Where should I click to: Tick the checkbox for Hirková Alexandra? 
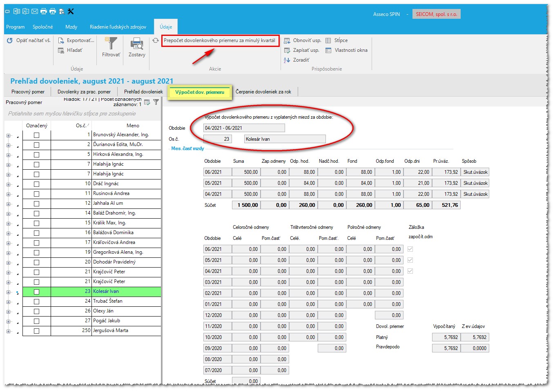(37, 155)
